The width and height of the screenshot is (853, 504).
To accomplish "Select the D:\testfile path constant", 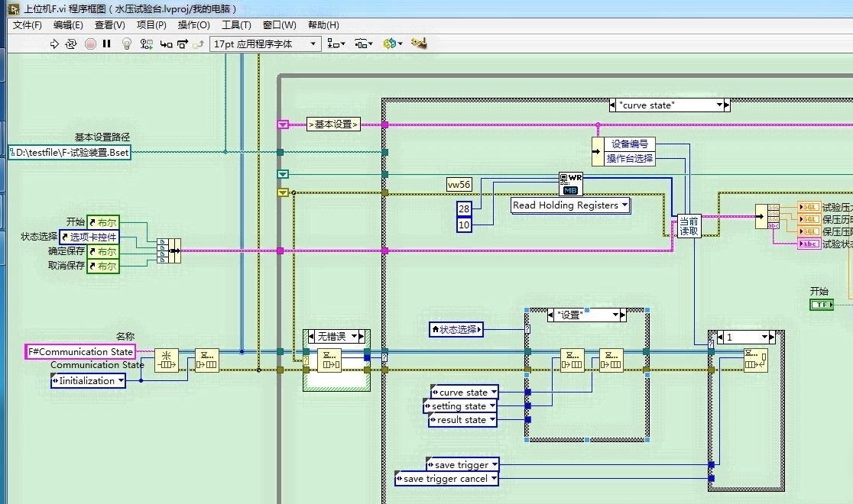I will (x=70, y=153).
